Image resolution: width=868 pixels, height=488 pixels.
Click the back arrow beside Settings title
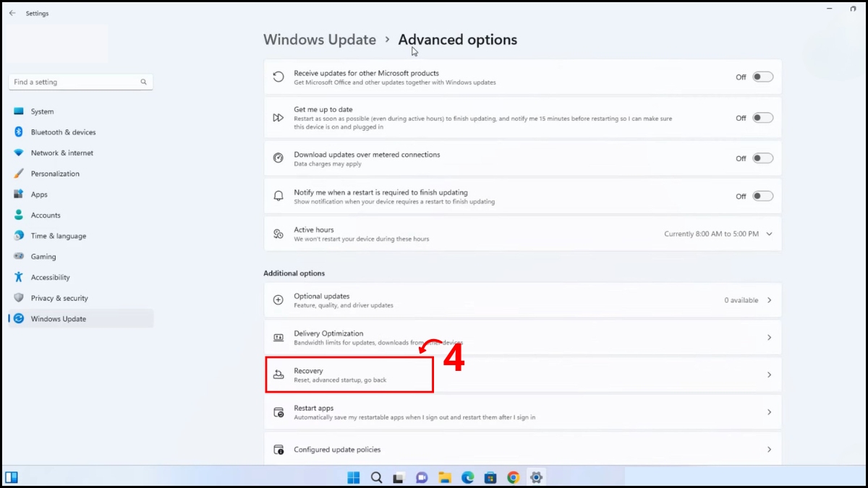(12, 13)
